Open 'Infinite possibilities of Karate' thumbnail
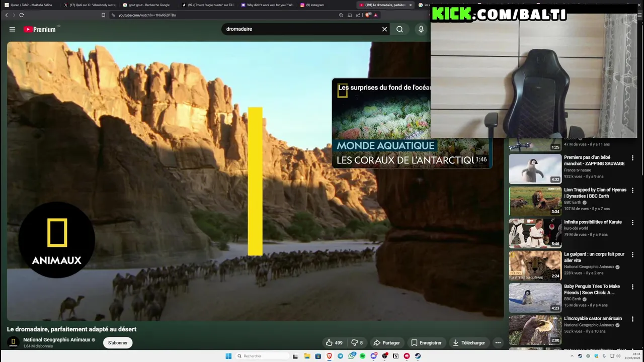This screenshot has height=362, width=644. coord(535,233)
